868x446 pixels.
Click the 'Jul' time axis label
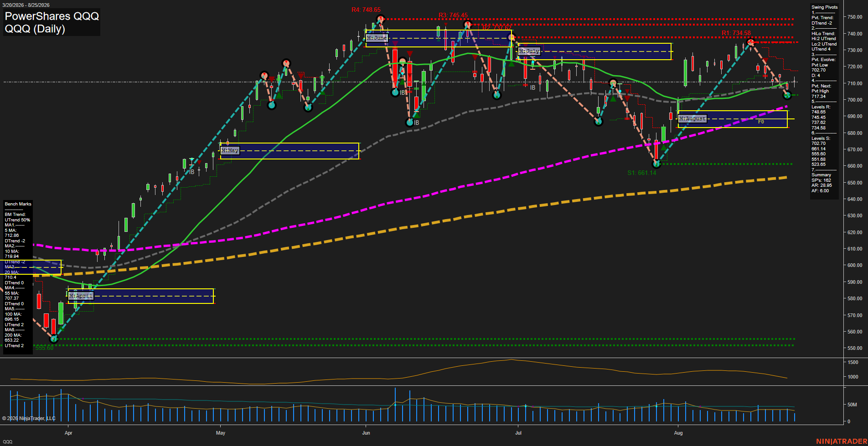518,433
